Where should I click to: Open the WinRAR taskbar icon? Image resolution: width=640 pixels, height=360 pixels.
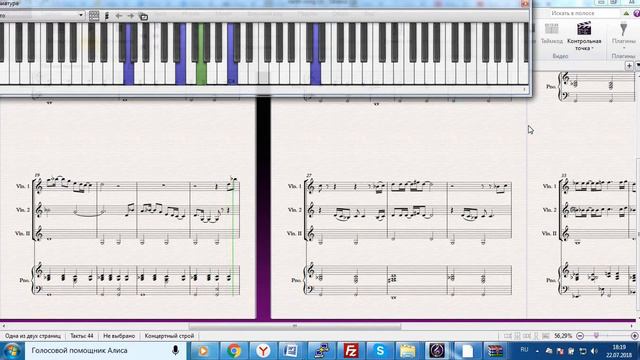click(496, 351)
